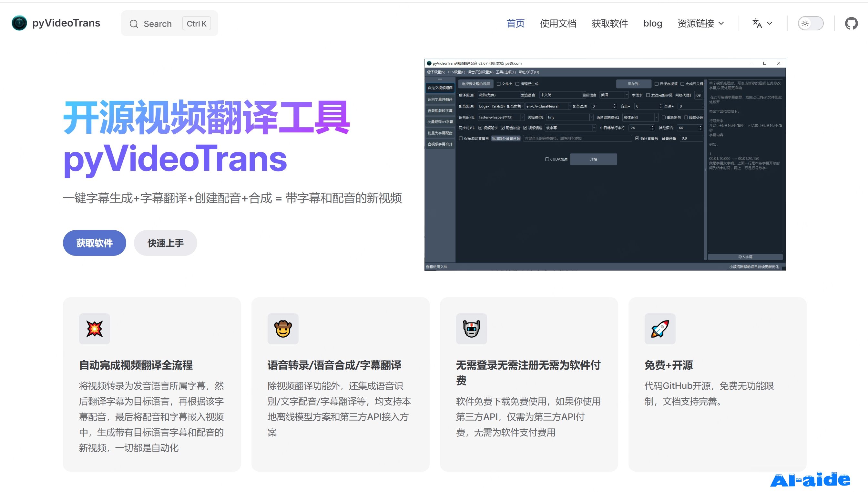Screen dimensions: 868x492
Task: Open the 使用文档 nav item
Action: coord(558,23)
